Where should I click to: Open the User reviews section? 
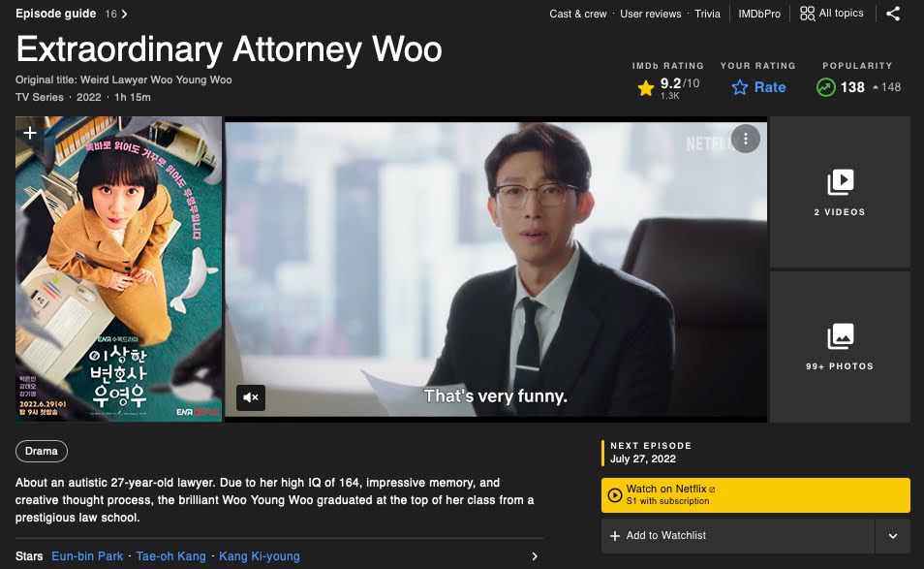point(651,14)
